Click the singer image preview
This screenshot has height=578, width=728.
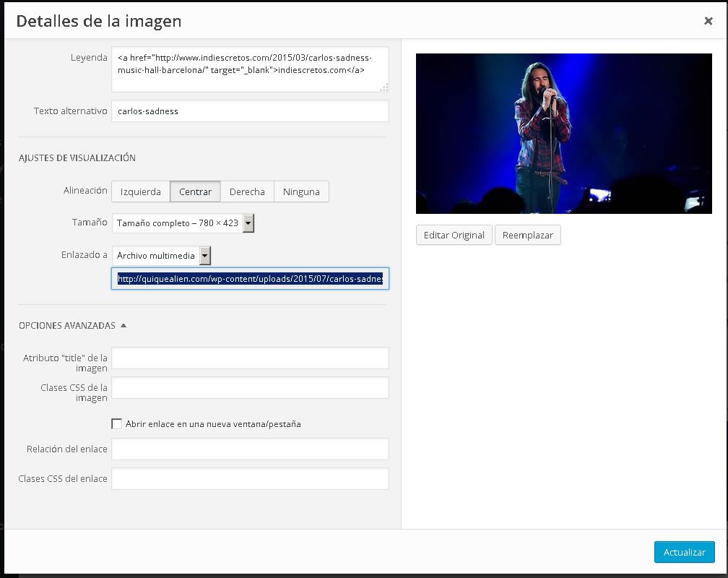(563, 134)
